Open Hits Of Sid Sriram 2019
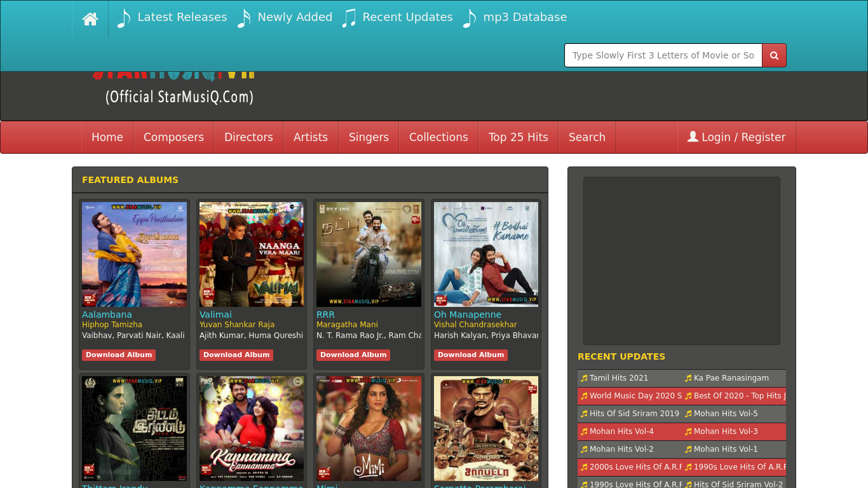Screen dimensions: 868x488 coord(634,414)
